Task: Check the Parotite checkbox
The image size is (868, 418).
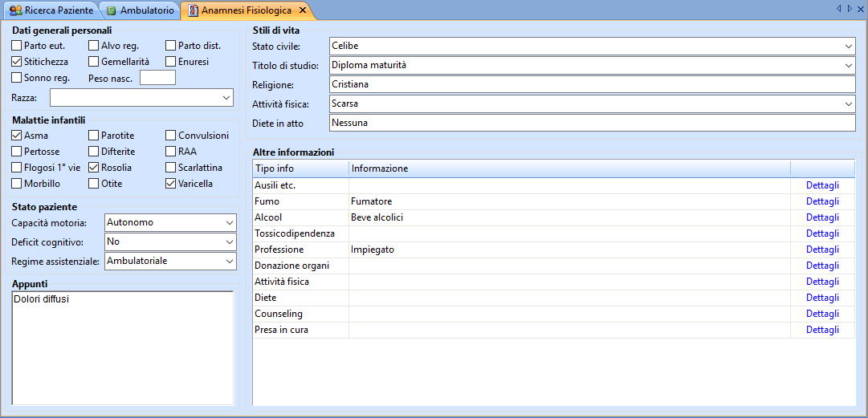Action: point(94,136)
